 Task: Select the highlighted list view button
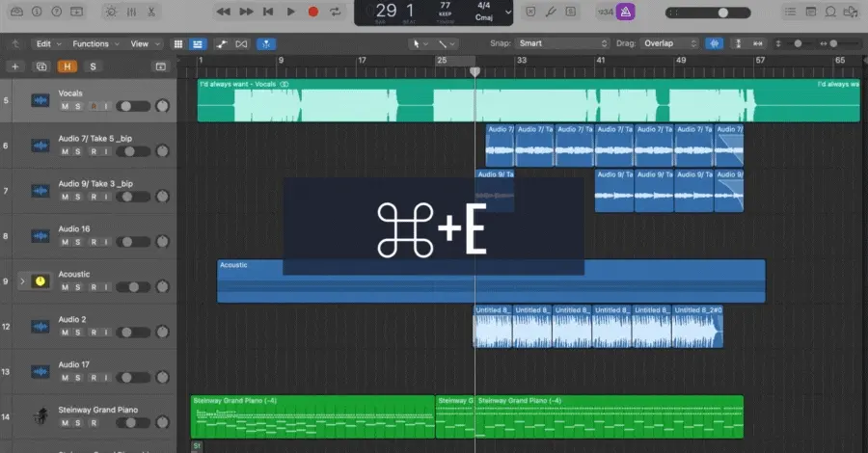pos(197,43)
